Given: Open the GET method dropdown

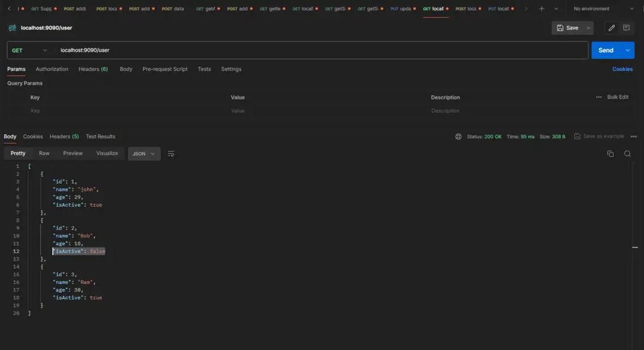Looking at the screenshot, I should click(29, 50).
